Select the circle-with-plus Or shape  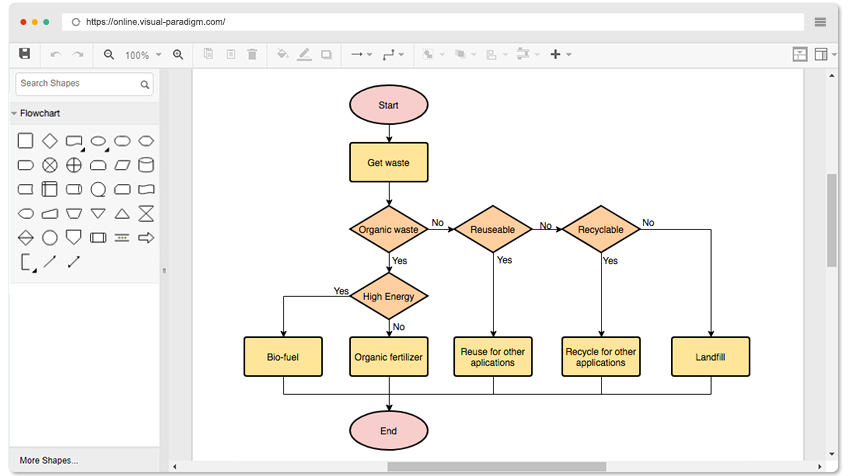click(x=74, y=165)
